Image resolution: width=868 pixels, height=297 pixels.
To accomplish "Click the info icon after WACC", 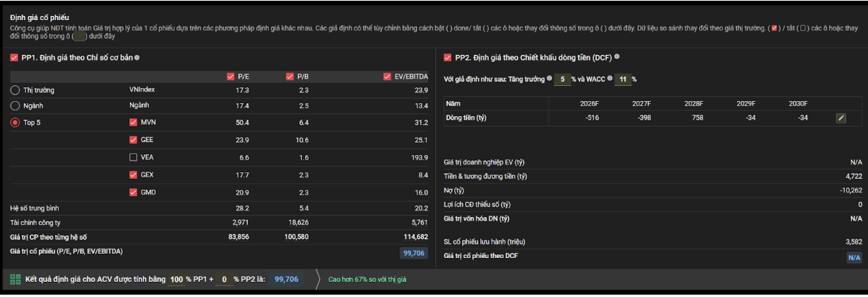I will click(x=609, y=79).
